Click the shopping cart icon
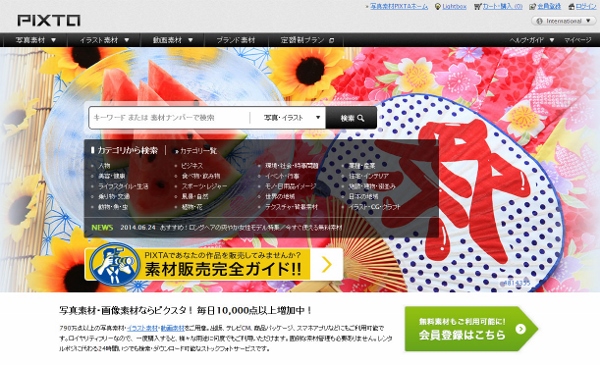 [477, 7]
